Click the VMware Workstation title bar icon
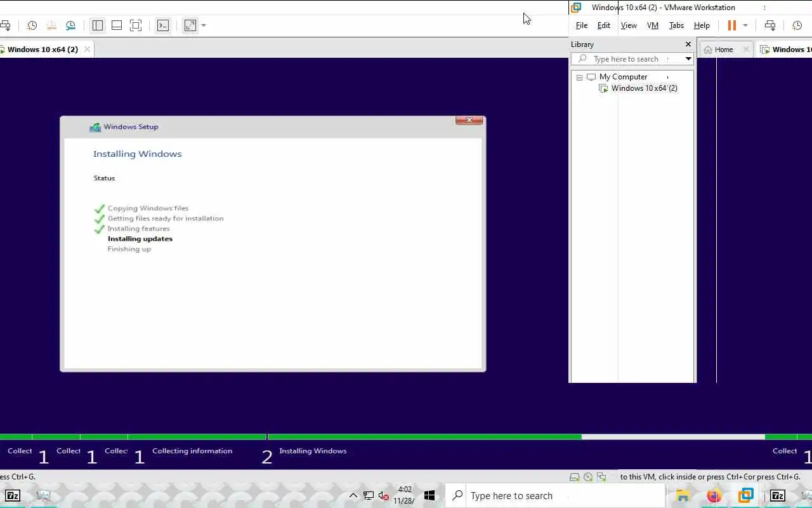812x508 pixels. [x=576, y=8]
